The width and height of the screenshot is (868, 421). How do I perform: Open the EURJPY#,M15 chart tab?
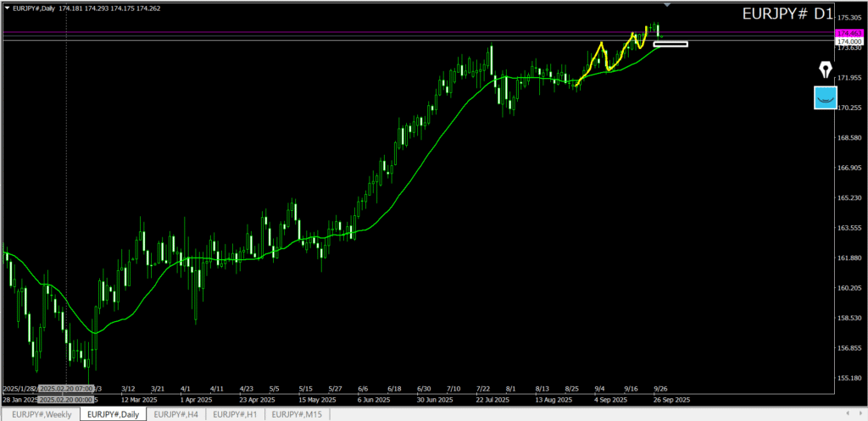coord(297,414)
